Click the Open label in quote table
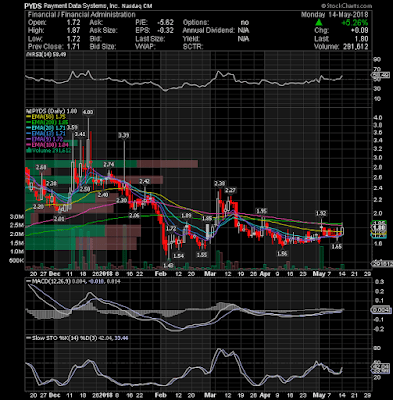 (37, 23)
